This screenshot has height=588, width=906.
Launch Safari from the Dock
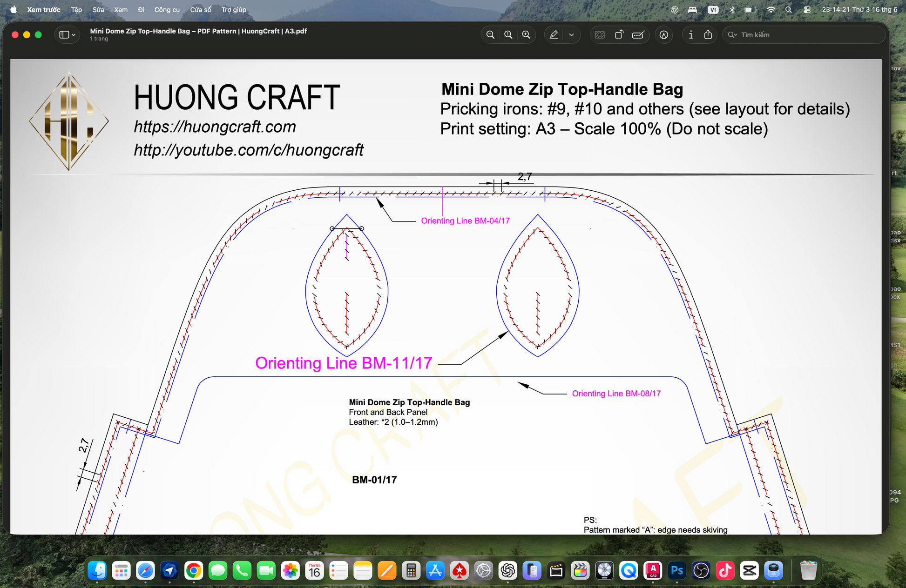(x=146, y=570)
